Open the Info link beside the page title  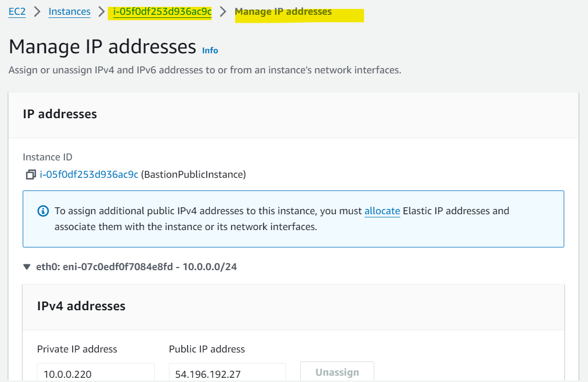(x=210, y=50)
